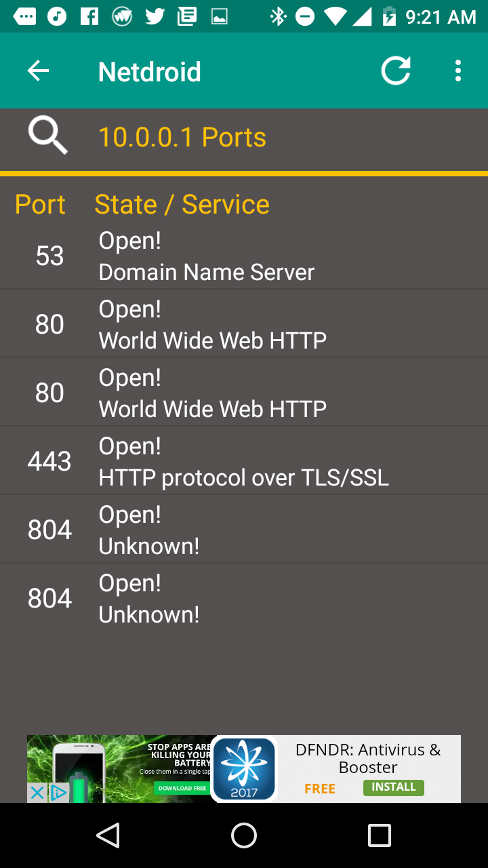
Task: Tap the Port column header
Action: (40, 204)
